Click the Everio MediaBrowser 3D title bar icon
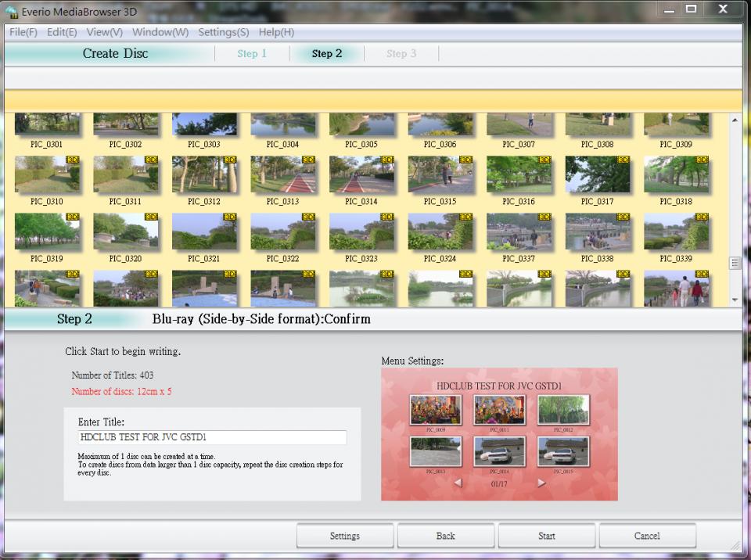This screenshot has width=751, height=560. point(11,11)
